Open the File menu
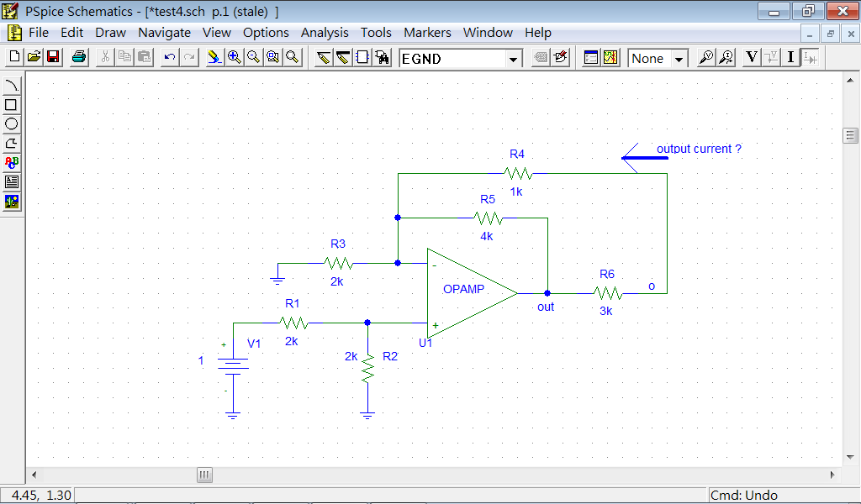Screen dimensions: 861x504 [x=39, y=33]
